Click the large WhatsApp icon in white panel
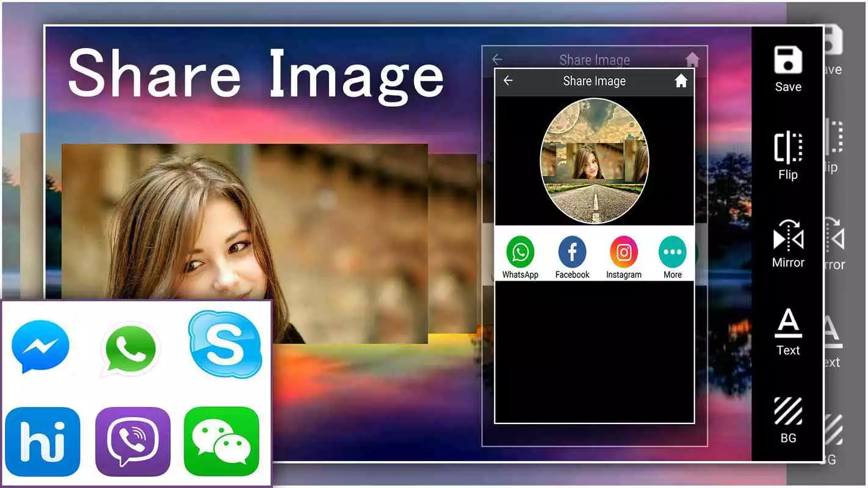868x488 pixels. [130, 349]
